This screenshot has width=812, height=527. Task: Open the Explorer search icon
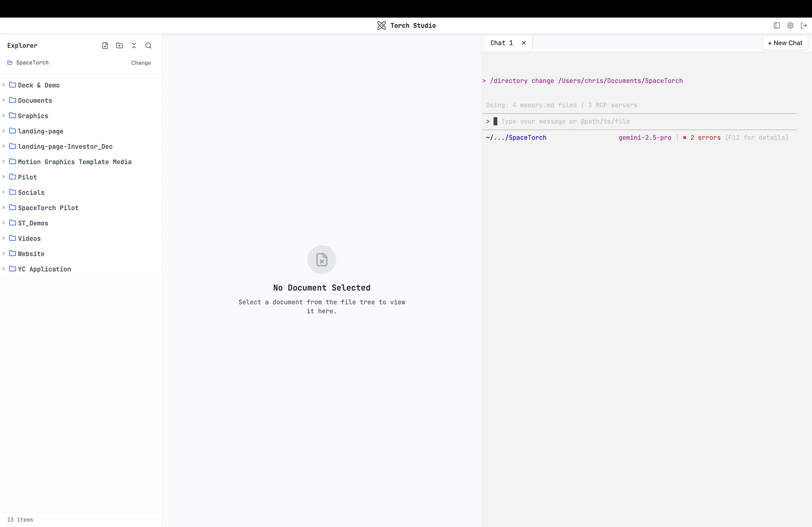148,46
